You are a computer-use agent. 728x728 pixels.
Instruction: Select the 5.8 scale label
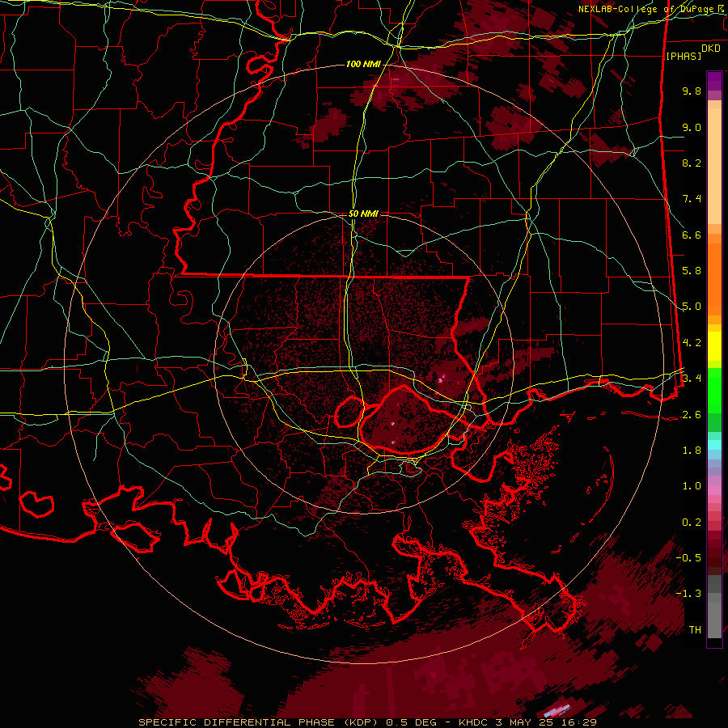[x=692, y=271]
